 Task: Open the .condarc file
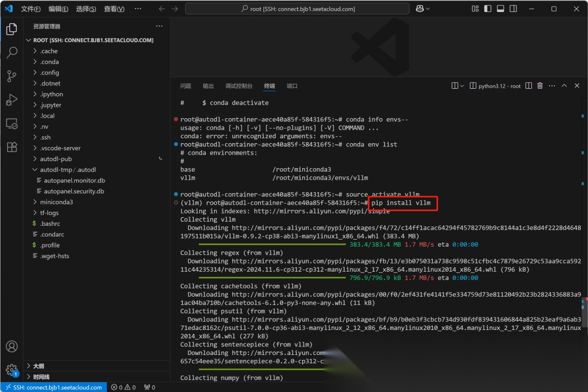96,235
